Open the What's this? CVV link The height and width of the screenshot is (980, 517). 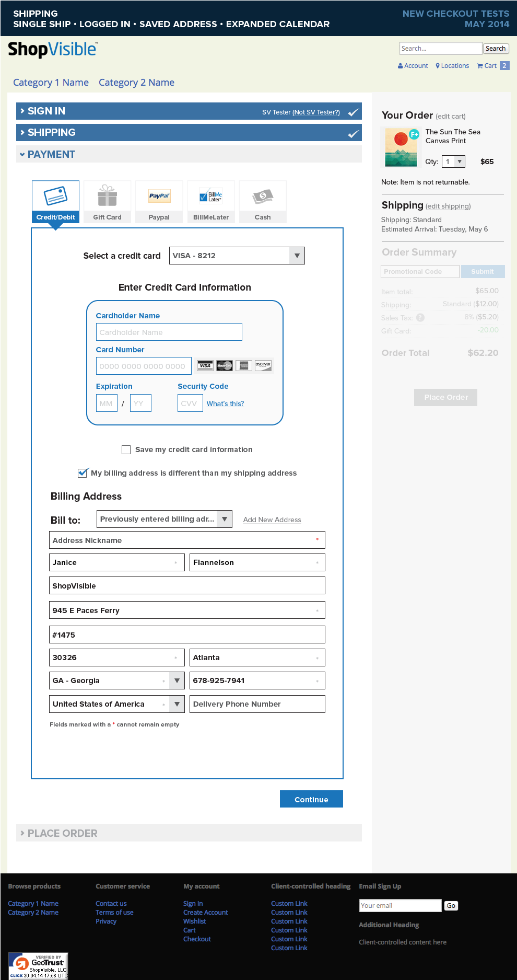tap(225, 403)
